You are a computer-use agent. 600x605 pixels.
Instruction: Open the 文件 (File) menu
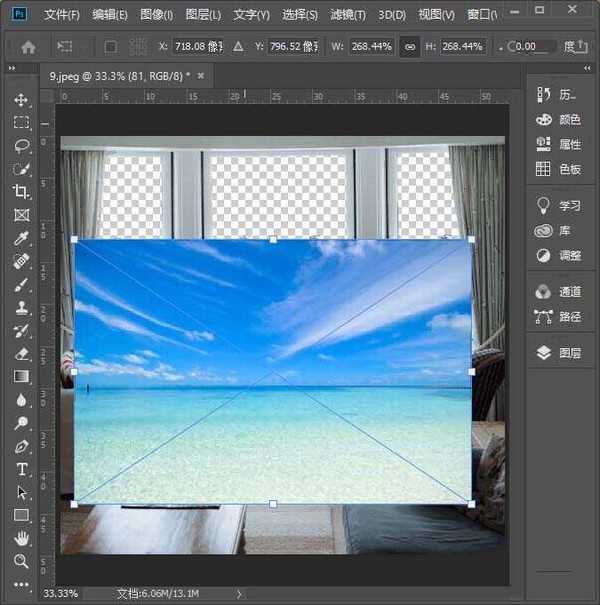pyautogui.click(x=61, y=15)
